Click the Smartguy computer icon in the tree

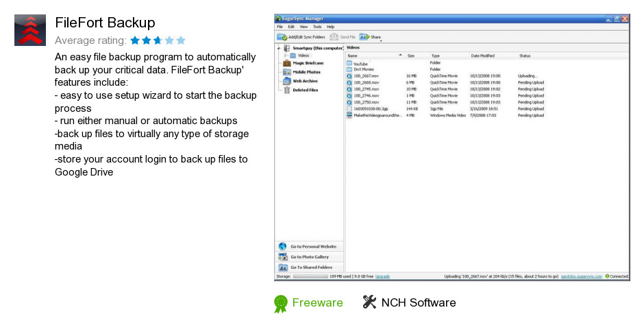coord(287,48)
